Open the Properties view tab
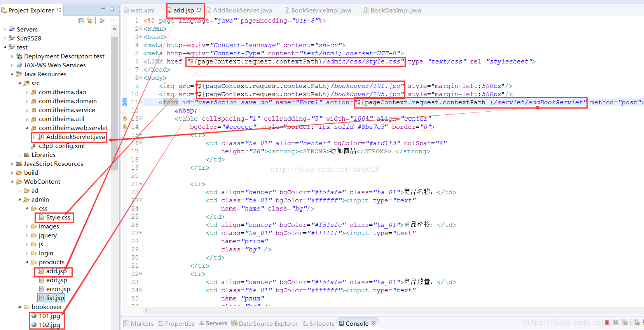This screenshot has width=644, height=330. [x=176, y=323]
